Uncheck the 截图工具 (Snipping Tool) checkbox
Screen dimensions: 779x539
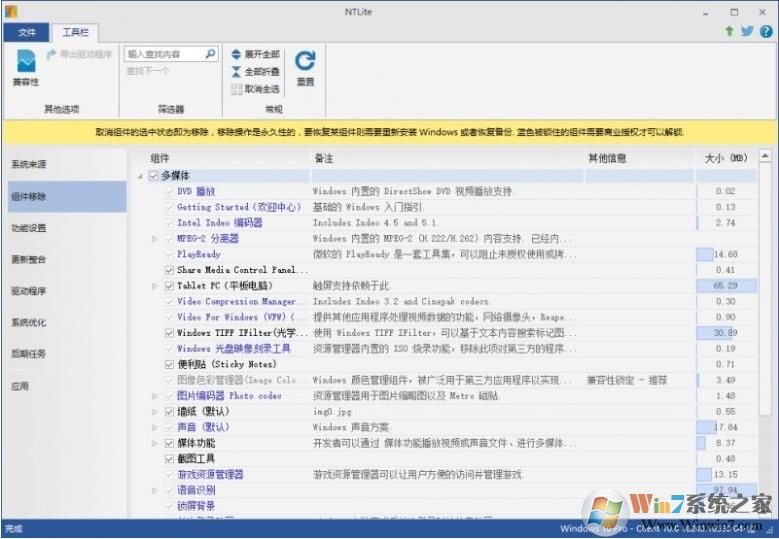(x=169, y=459)
